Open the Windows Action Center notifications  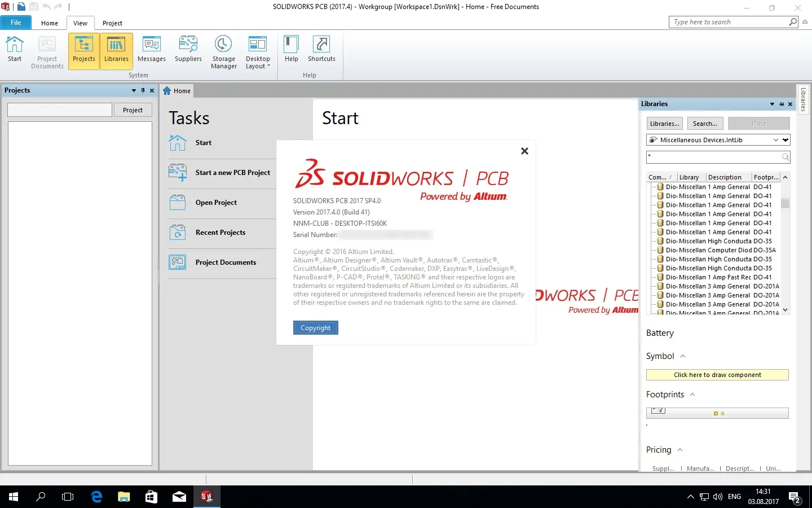pyautogui.click(x=795, y=498)
